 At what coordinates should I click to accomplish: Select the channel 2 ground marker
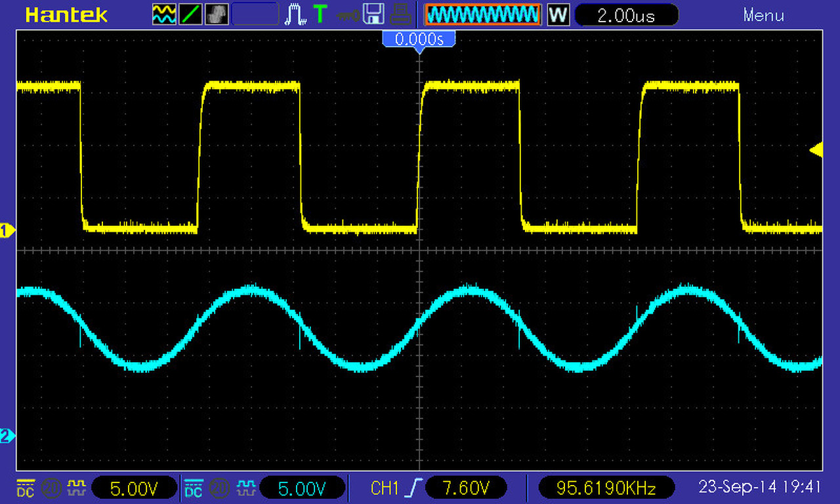pos(7,436)
